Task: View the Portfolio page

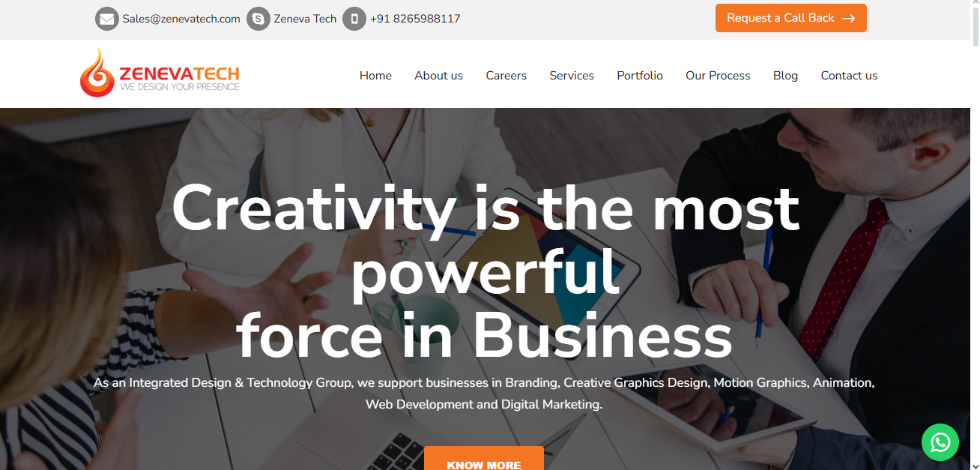Action: coord(640,76)
